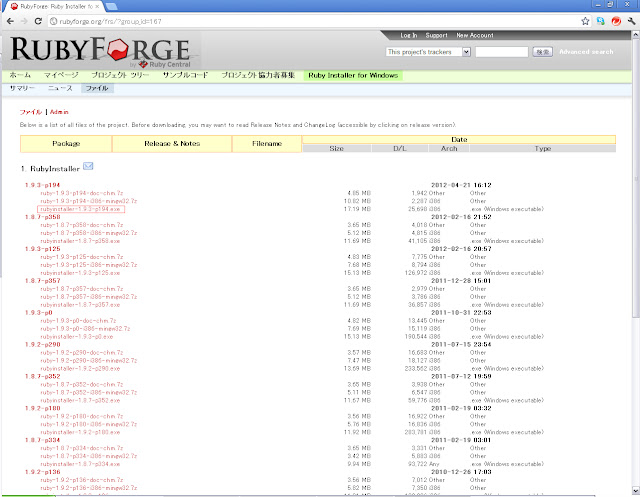Open release 1.9.3-p125 notes
Screen dimensions: 640x497
[42, 248]
